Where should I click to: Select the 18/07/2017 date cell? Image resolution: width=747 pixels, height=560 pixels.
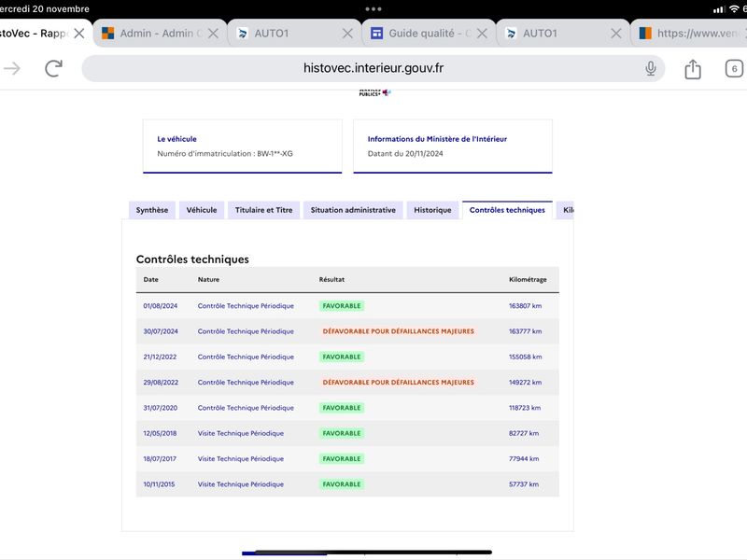[x=160, y=458]
